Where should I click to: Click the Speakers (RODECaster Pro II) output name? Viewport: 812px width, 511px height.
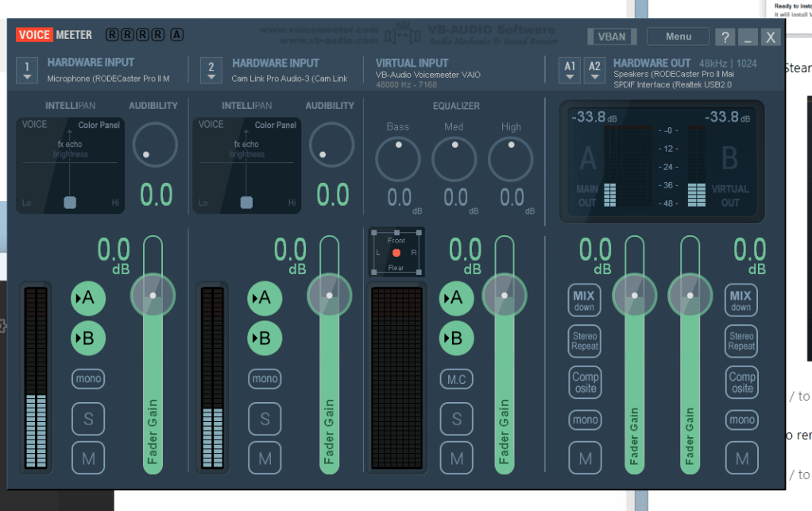point(674,74)
